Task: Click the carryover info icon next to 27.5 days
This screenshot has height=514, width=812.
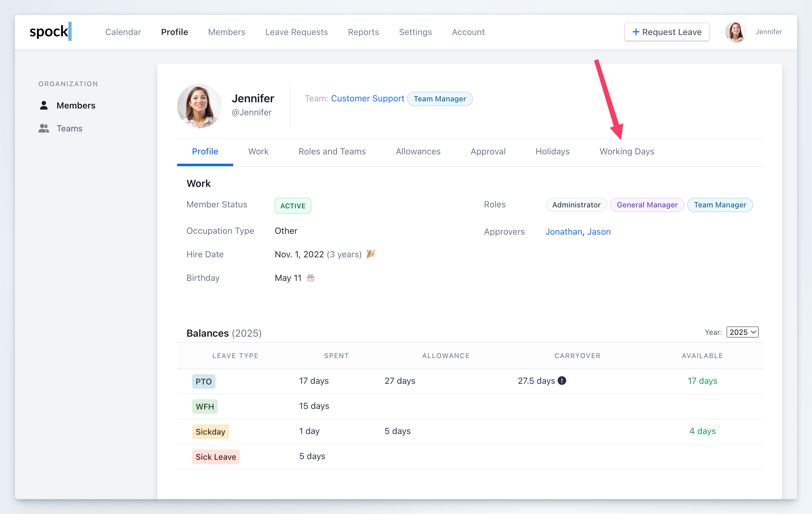Action: tap(562, 381)
